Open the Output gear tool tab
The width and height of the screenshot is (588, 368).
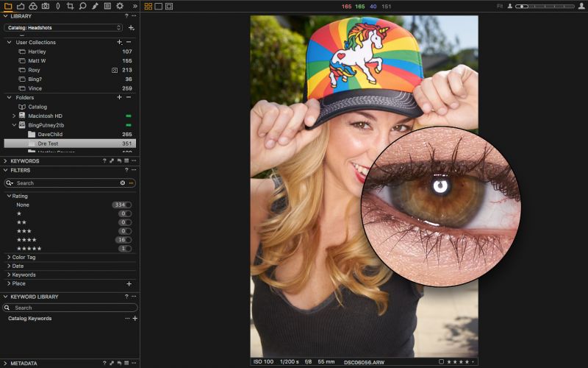(120, 6)
